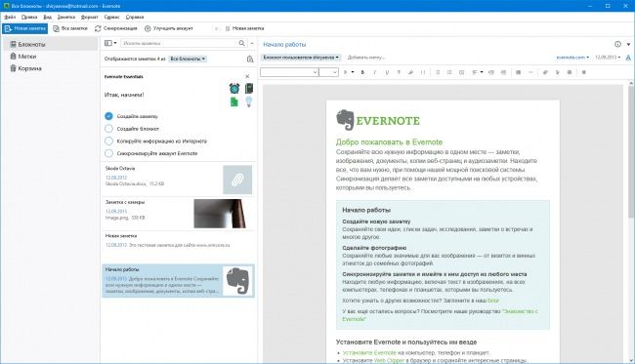The height and width of the screenshot is (364, 635).
Task: Collapse the search options arrow
Action: (252, 43)
